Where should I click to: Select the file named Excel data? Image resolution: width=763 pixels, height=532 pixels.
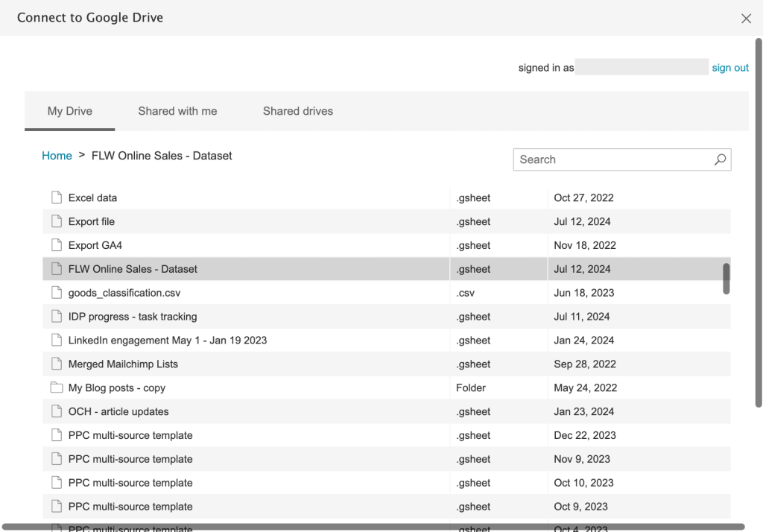coord(92,198)
